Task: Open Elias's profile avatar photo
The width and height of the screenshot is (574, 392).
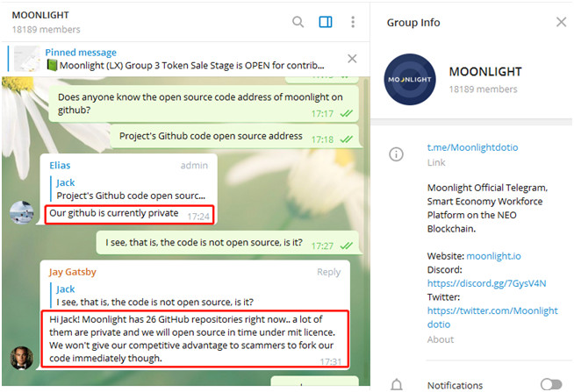Action: pos(22,212)
